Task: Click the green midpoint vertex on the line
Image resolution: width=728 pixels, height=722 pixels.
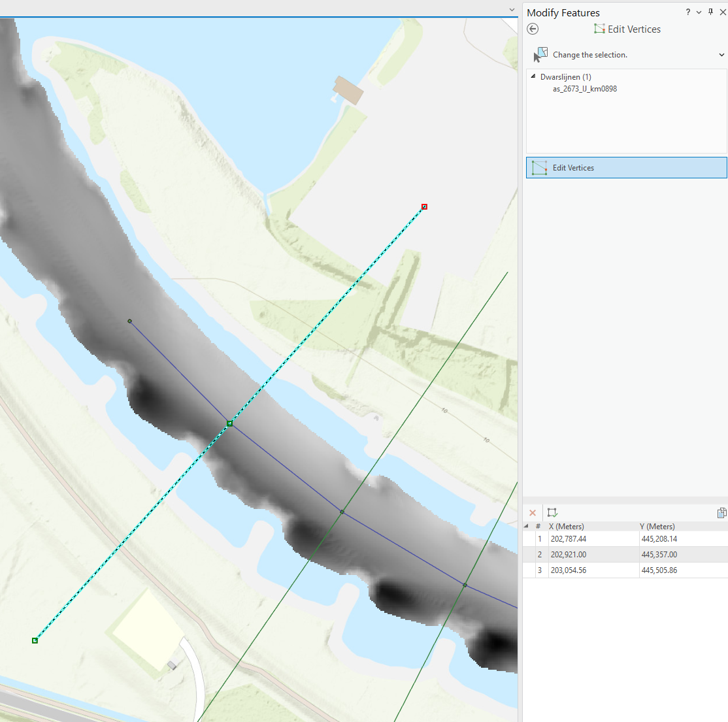Action: [229, 423]
